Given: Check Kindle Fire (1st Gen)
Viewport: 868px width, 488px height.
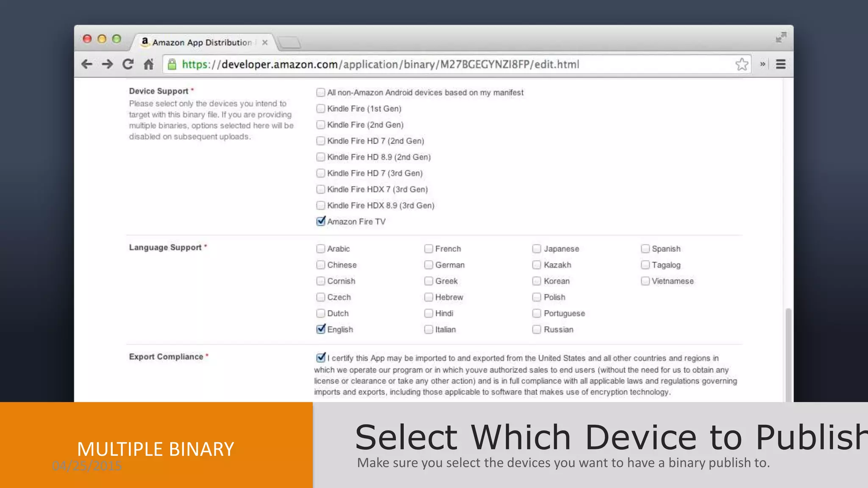Looking at the screenshot, I should (321, 108).
